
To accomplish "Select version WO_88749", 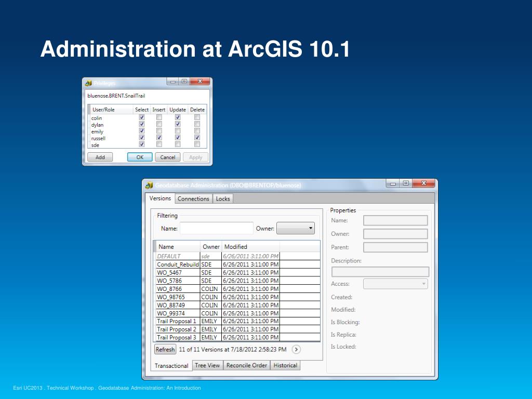I will click(238, 305).
